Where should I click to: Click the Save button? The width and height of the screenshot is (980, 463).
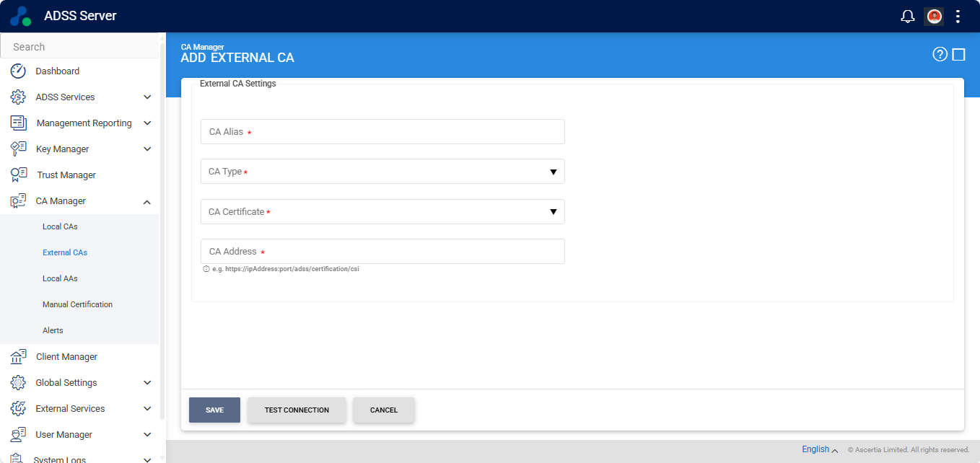pyautogui.click(x=214, y=410)
